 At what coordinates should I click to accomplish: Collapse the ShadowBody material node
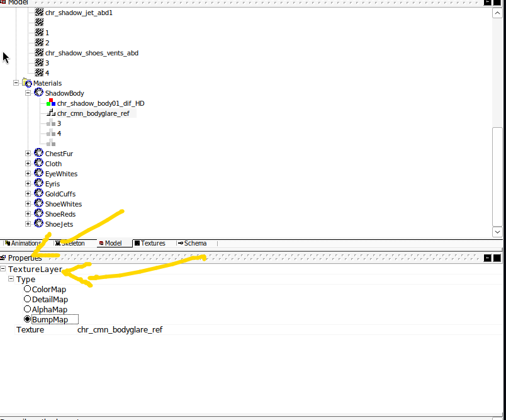tap(28, 93)
